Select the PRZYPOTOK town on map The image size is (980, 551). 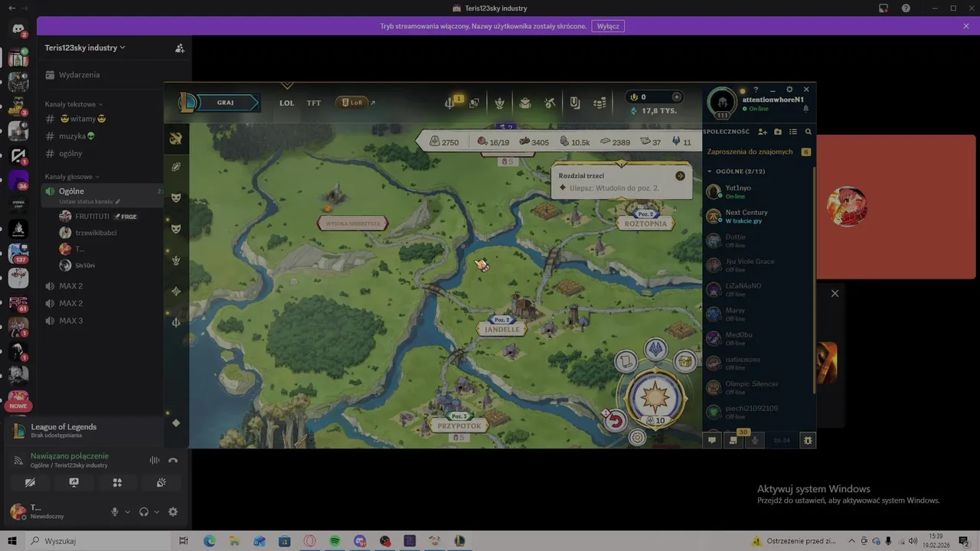pyautogui.click(x=459, y=425)
